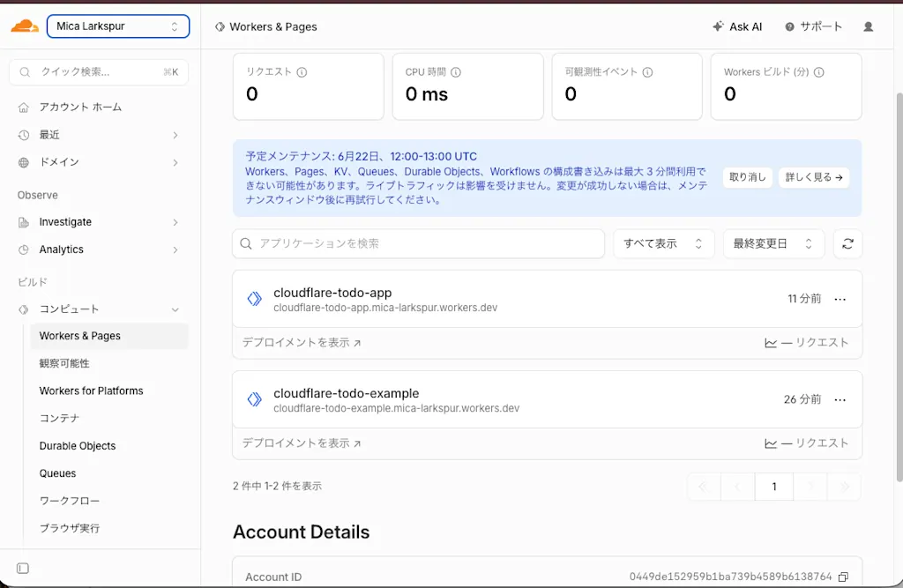Click the 11 分前 timestamp
Image resolution: width=903 pixels, height=588 pixels.
(x=804, y=298)
